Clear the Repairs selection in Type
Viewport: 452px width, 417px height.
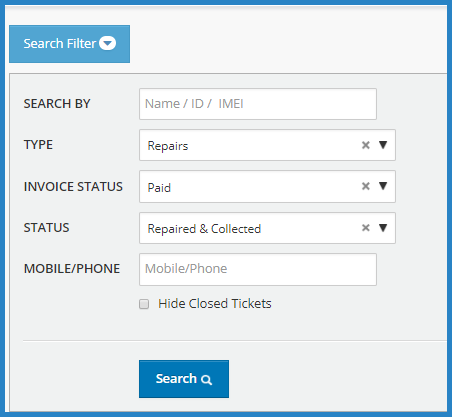coord(366,145)
